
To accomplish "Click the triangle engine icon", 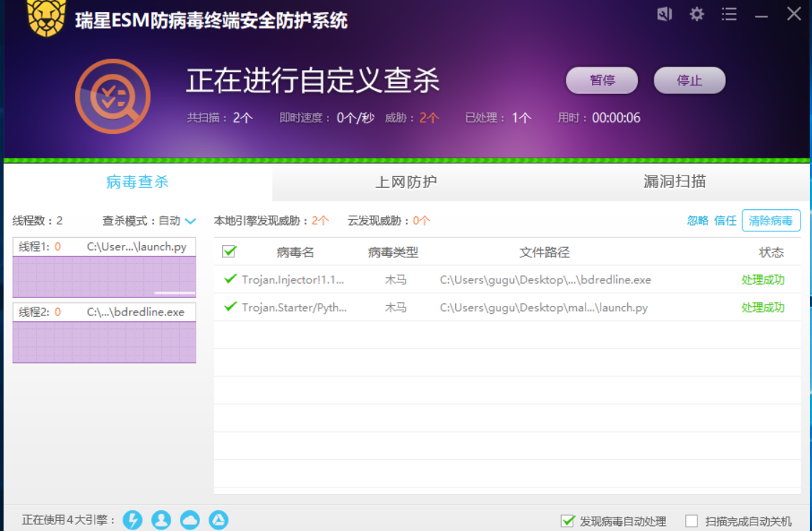I will (219, 520).
